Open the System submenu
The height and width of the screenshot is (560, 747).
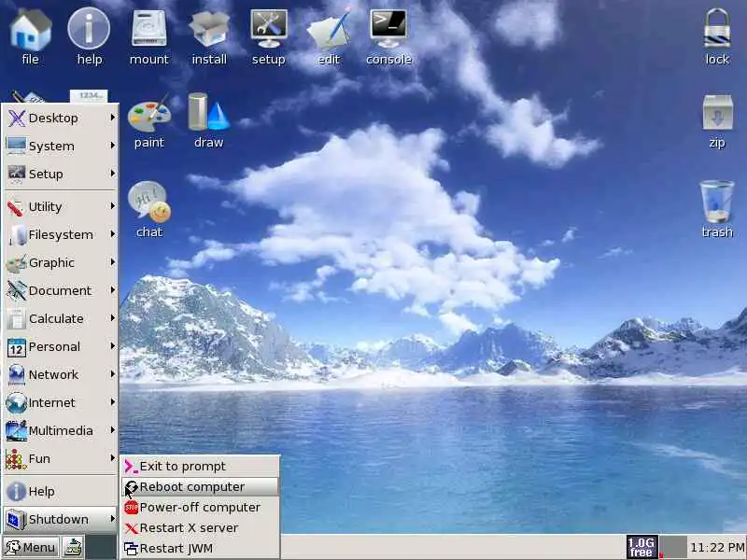point(61,146)
